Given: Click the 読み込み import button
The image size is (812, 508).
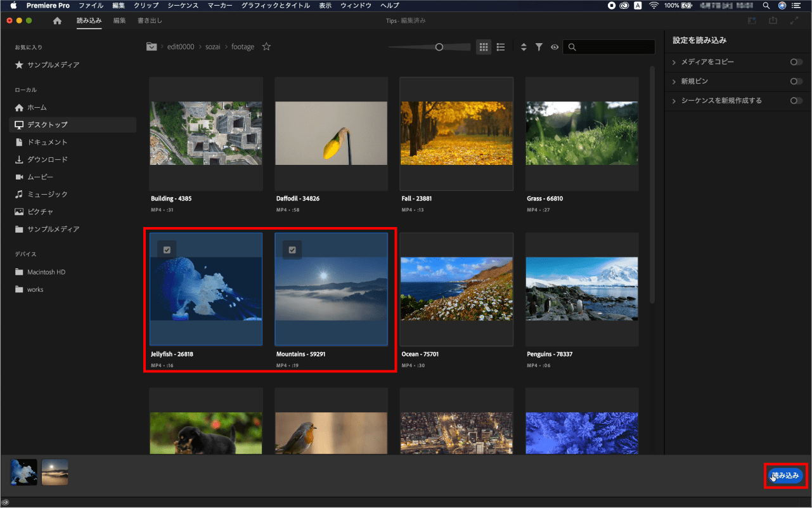Looking at the screenshot, I should (x=786, y=475).
